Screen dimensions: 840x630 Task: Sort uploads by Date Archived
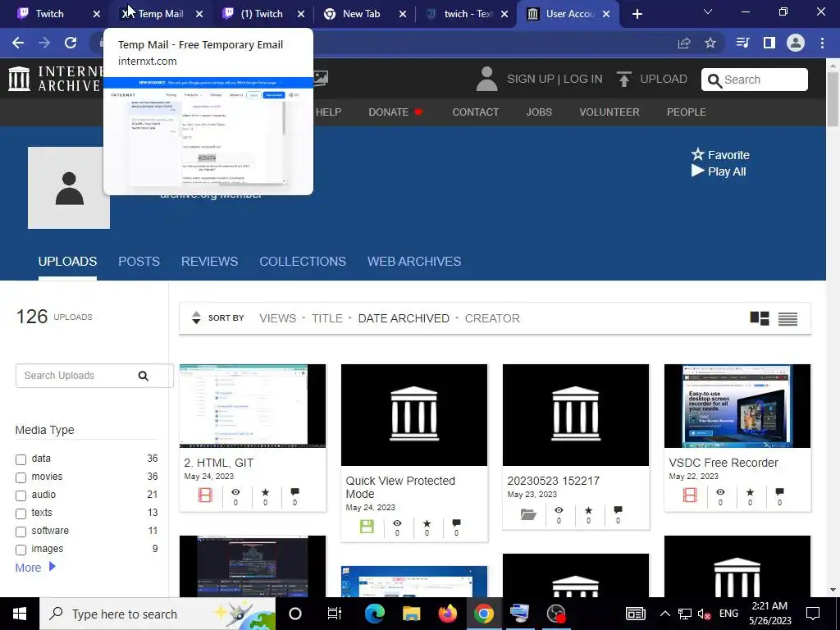coord(404,318)
